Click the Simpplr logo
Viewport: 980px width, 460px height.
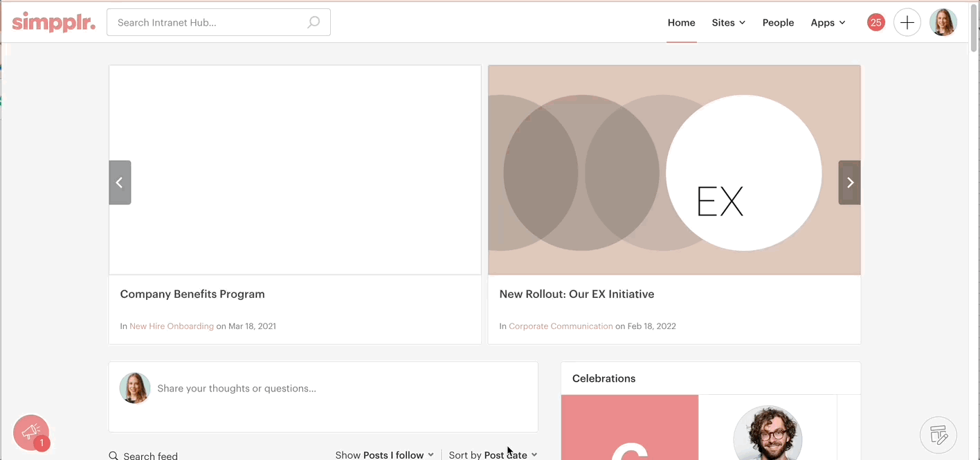click(53, 22)
